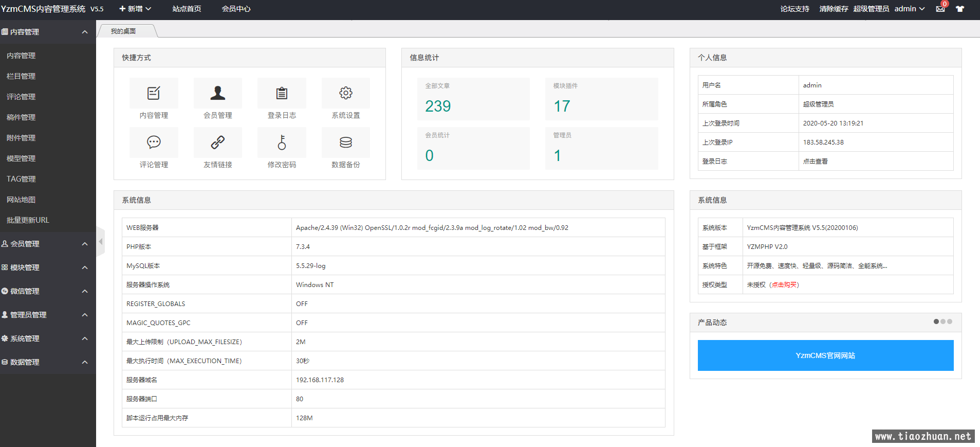
Task: Select 批量更新URL in the sidebar menu
Action: click(x=28, y=220)
